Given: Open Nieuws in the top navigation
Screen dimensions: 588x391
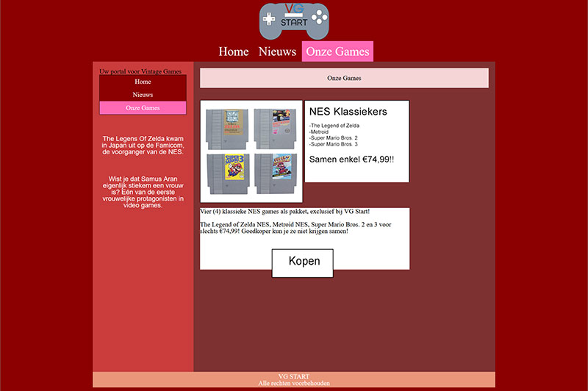Looking at the screenshot, I should click(x=277, y=51).
